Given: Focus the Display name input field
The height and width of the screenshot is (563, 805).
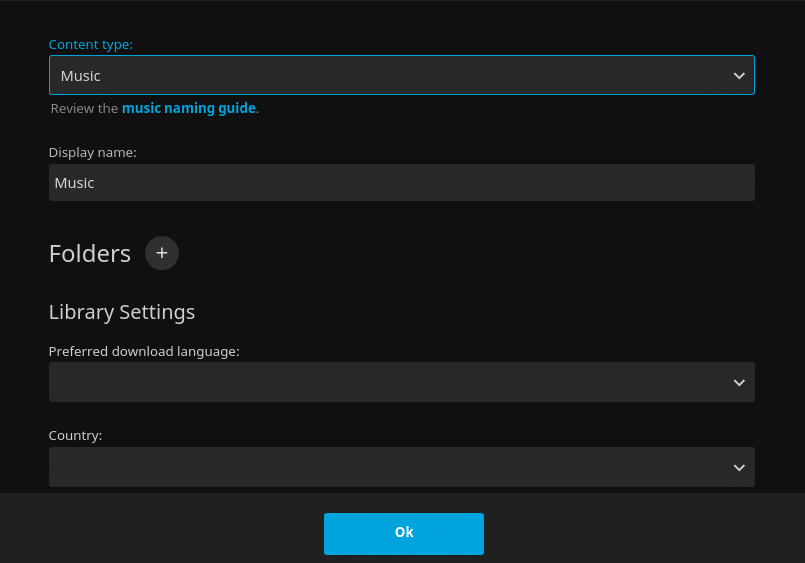Looking at the screenshot, I should tap(401, 183).
